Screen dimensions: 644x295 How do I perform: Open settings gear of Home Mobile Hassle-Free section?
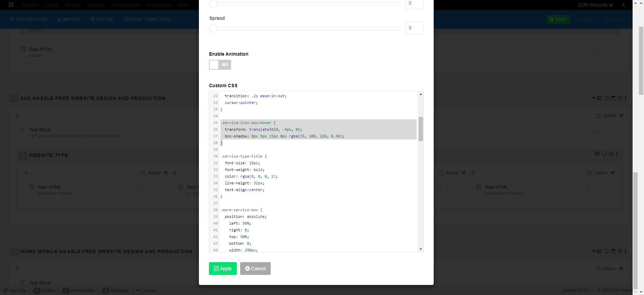coord(620,251)
